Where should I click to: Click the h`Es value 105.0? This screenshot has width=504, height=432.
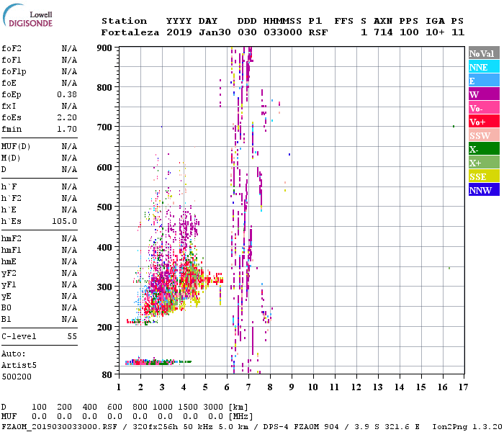(x=65, y=222)
